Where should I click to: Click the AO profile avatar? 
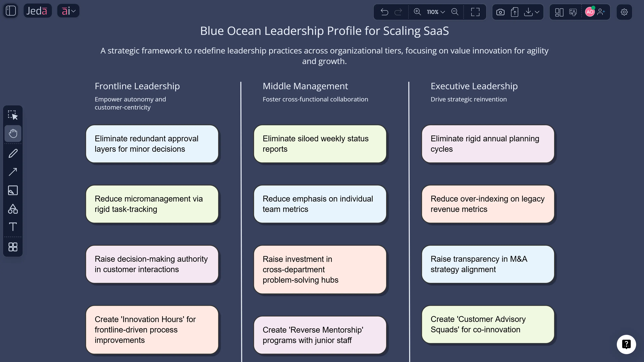[x=590, y=12]
